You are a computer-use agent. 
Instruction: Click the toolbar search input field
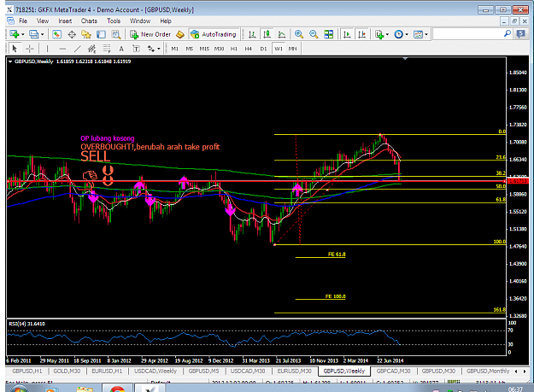(467, 34)
